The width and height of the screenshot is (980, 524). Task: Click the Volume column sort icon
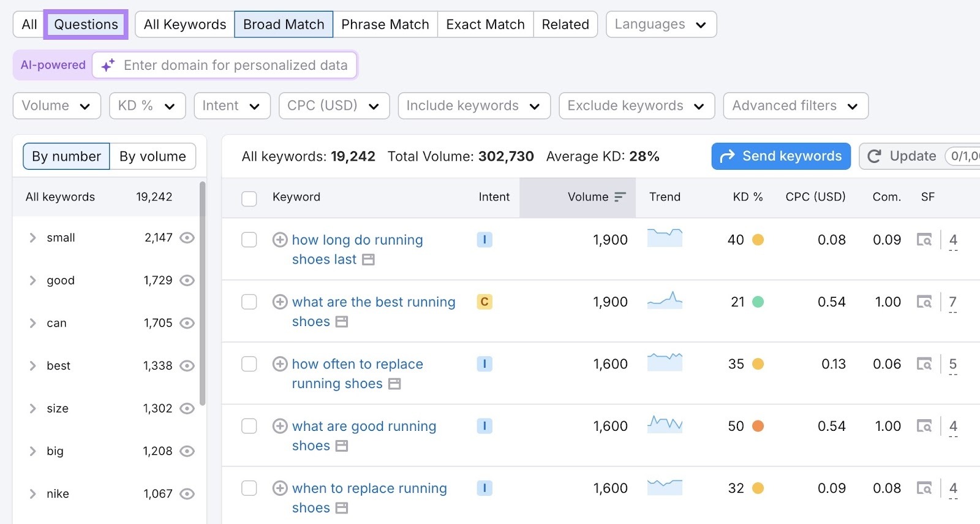[x=620, y=197]
